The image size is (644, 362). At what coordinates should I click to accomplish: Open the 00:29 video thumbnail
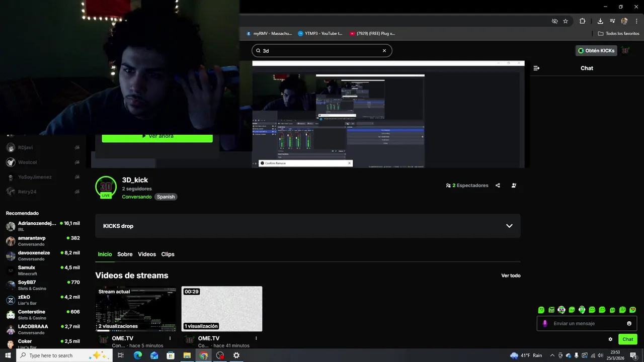[222, 309]
